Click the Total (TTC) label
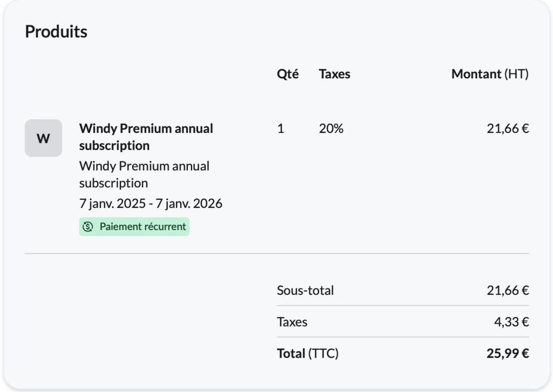The image size is (553, 392). coord(307,354)
